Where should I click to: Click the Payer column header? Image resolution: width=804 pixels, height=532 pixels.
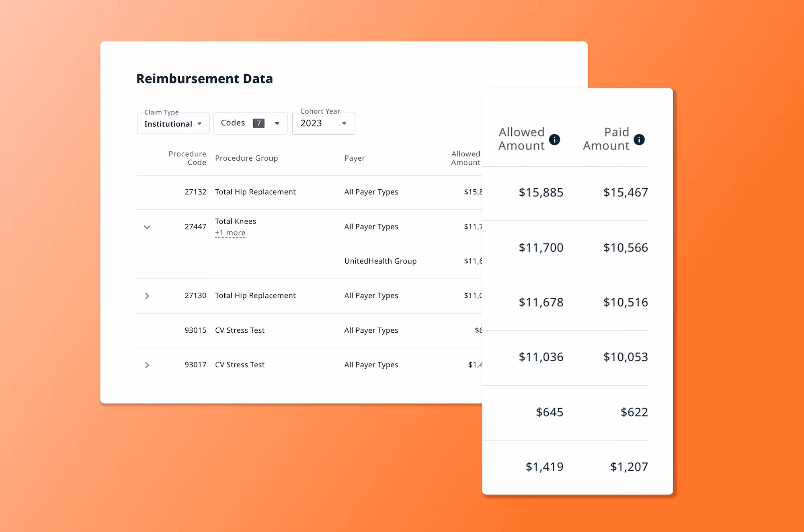355,158
